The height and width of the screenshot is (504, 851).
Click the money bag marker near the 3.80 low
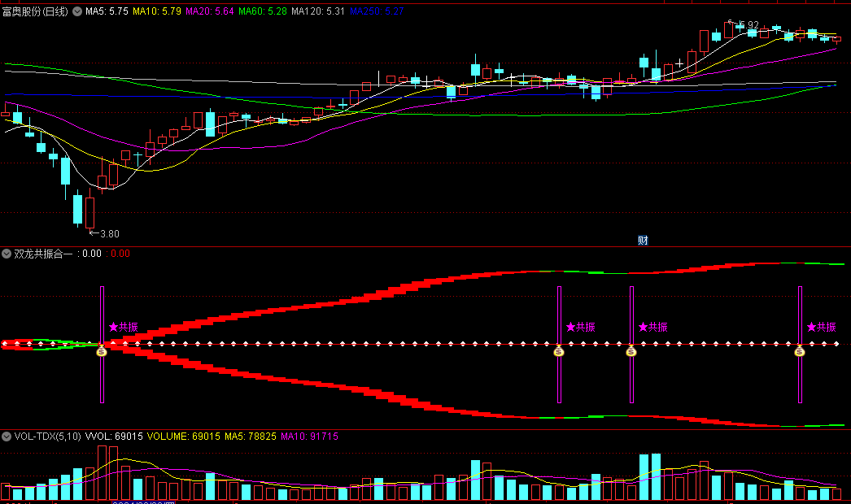coord(102,351)
